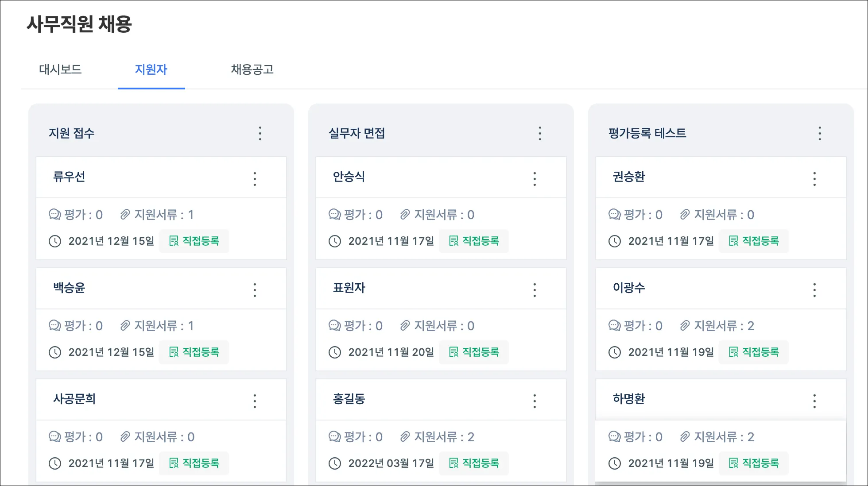Screen dimensions: 868x486
Task: Click clock icon on 홍길동's card
Action: pyautogui.click(x=335, y=463)
